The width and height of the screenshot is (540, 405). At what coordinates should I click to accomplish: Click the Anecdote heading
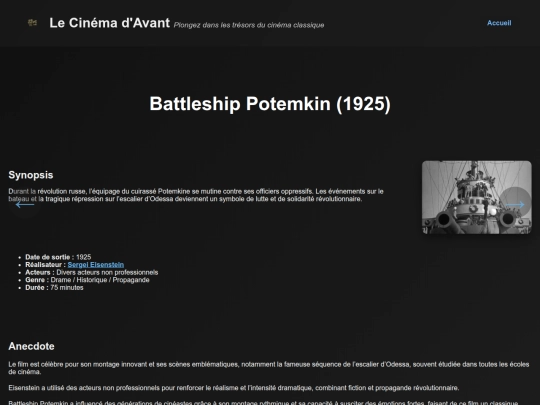[31, 346]
